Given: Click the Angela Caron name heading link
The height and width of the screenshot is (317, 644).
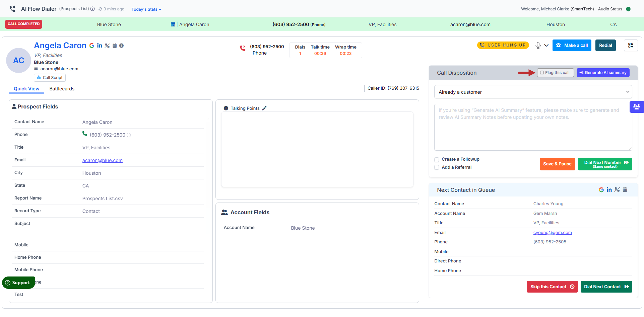Looking at the screenshot, I should 60,46.
